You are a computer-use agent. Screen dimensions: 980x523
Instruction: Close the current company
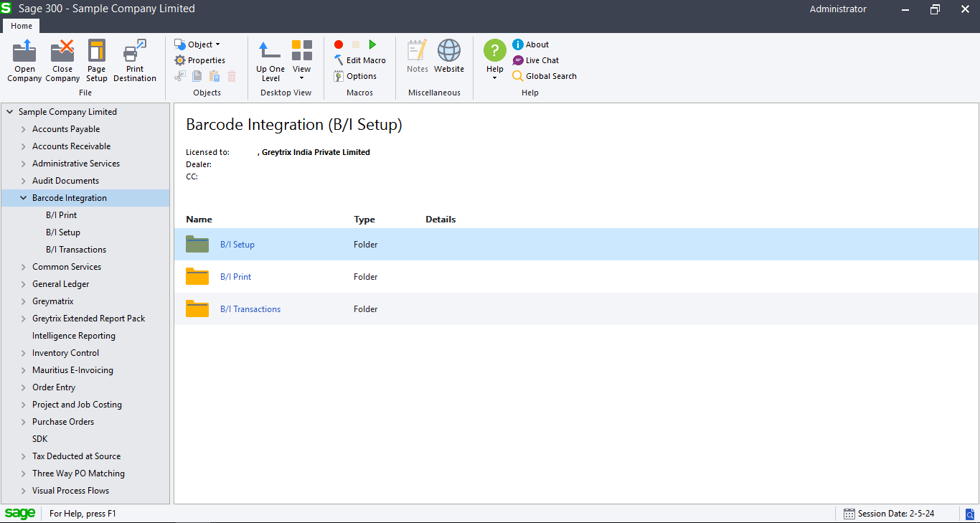click(62, 60)
